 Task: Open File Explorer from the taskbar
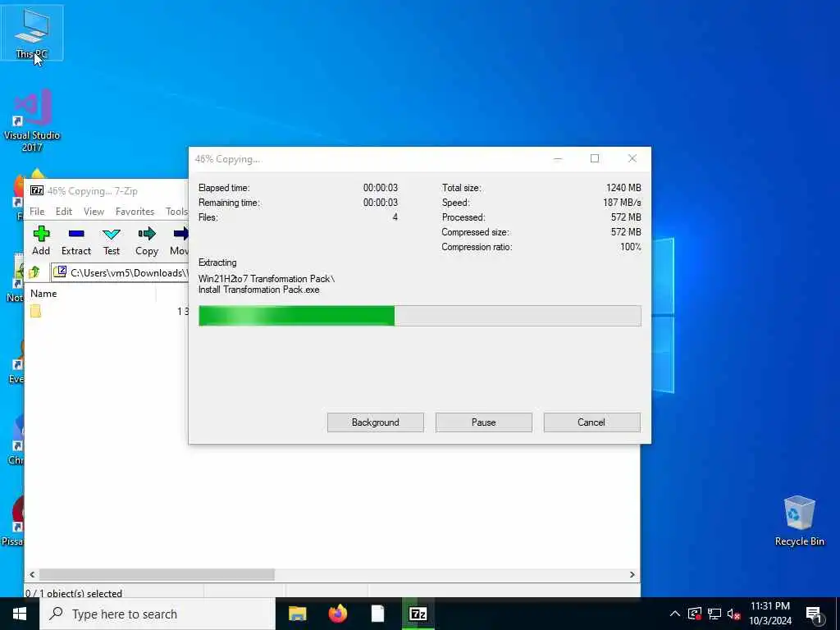(297, 614)
